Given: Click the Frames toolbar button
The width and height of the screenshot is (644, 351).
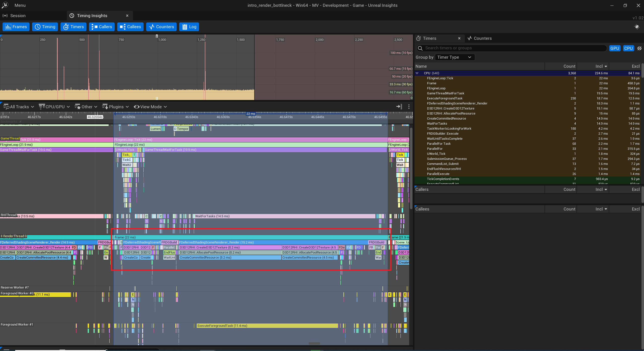Looking at the screenshot, I should pos(16,27).
